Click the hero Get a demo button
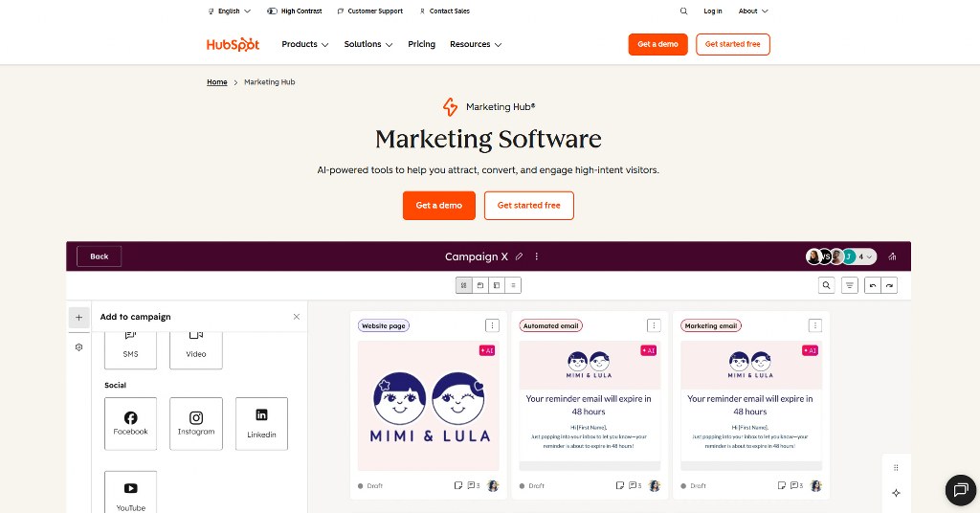The width and height of the screenshot is (980, 513). tap(438, 206)
